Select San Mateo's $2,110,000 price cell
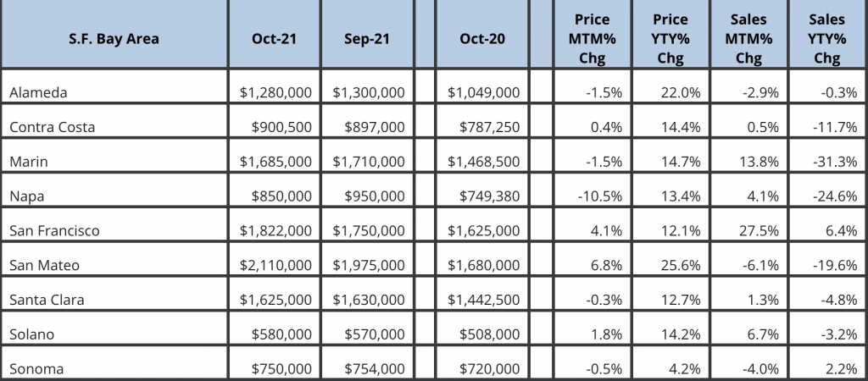The image size is (868, 381). click(x=274, y=265)
